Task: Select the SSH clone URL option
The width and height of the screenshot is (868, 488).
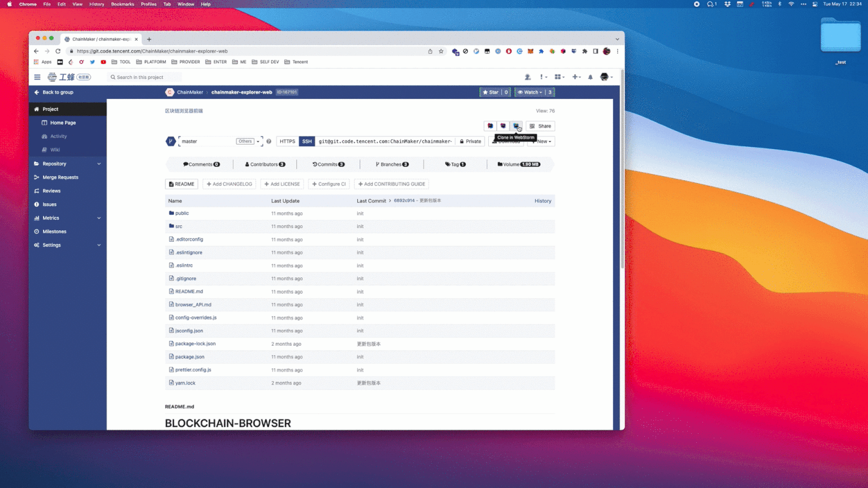Action: coord(307,141)
